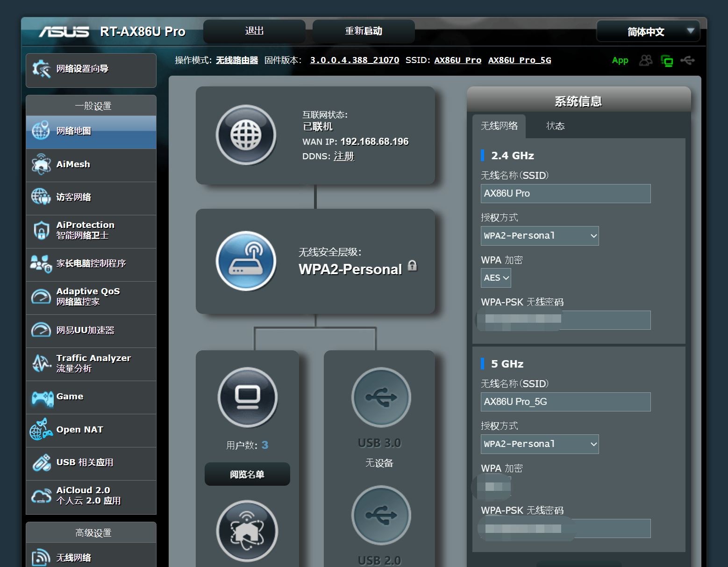Switch to the 状态 tab in 系统信息
The image size is (728, 567).
[556, 126]
